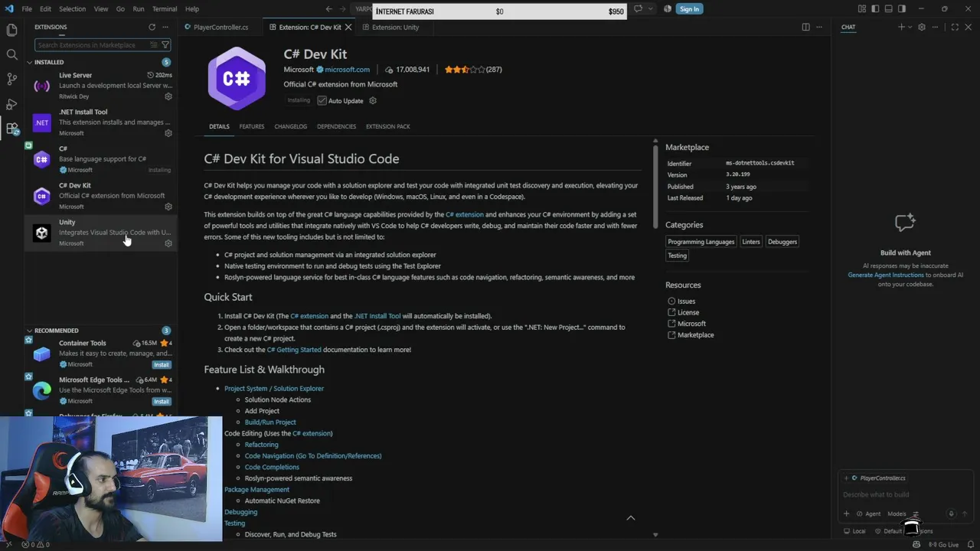This screenshot has height=551, width=980.
Task: Follow the Project System / Solution Explorer link
Action: pos(274,389)
